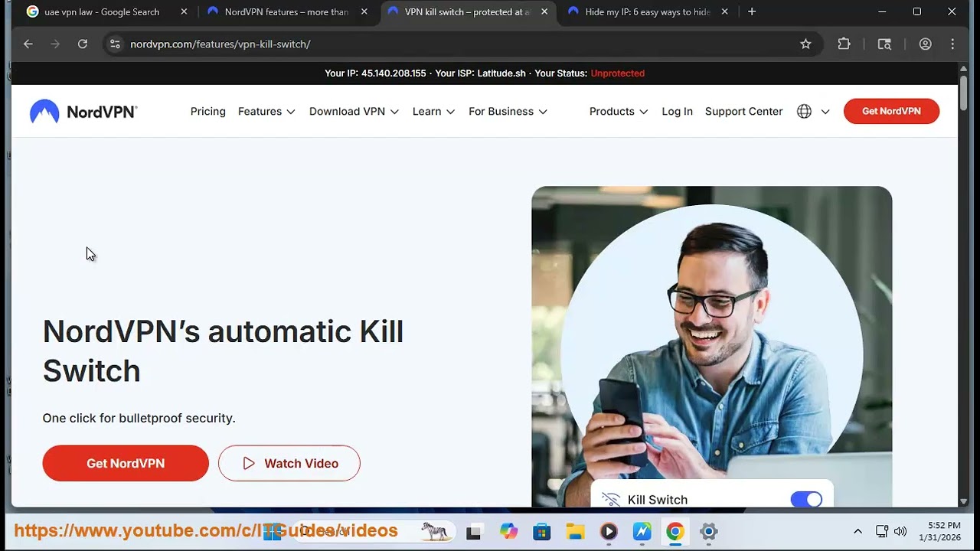Open media player app in taskbar
Image resolution: width=980 pixels, height=551 pixels.
(609, 531)
